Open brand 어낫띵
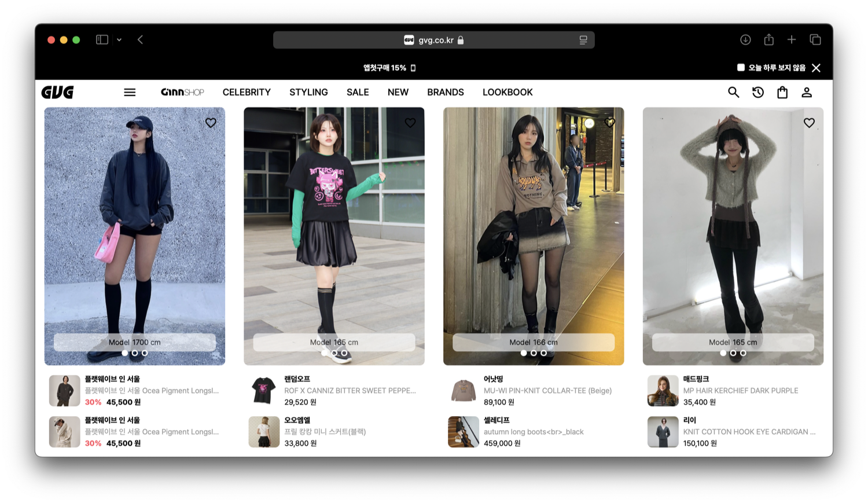 coord(494,379)
